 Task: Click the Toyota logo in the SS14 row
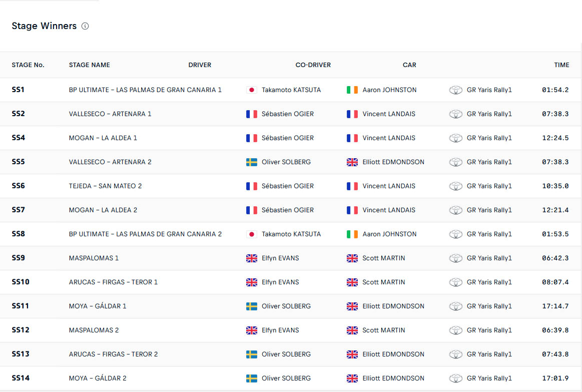coord(455,378)
